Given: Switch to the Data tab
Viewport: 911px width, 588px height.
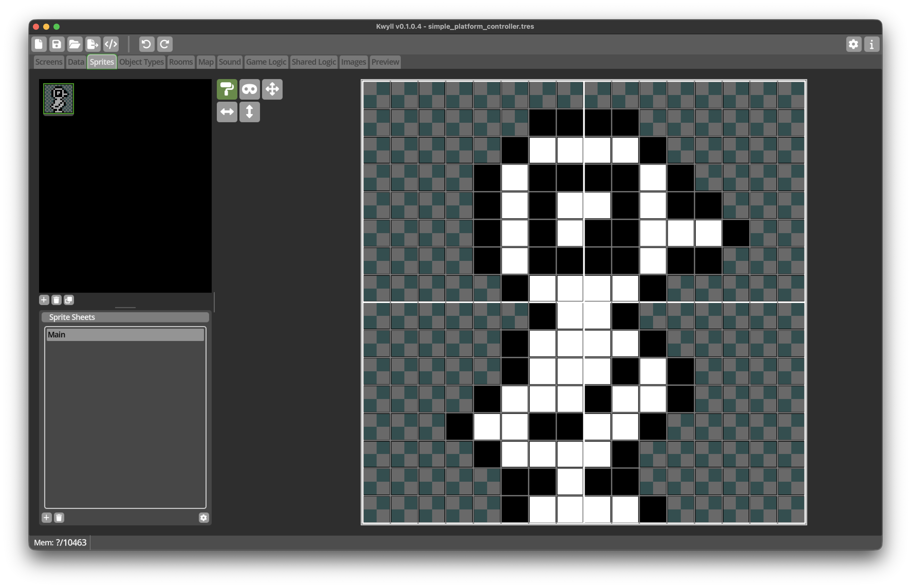Looking at the screenshot, I should coord(76,62).
